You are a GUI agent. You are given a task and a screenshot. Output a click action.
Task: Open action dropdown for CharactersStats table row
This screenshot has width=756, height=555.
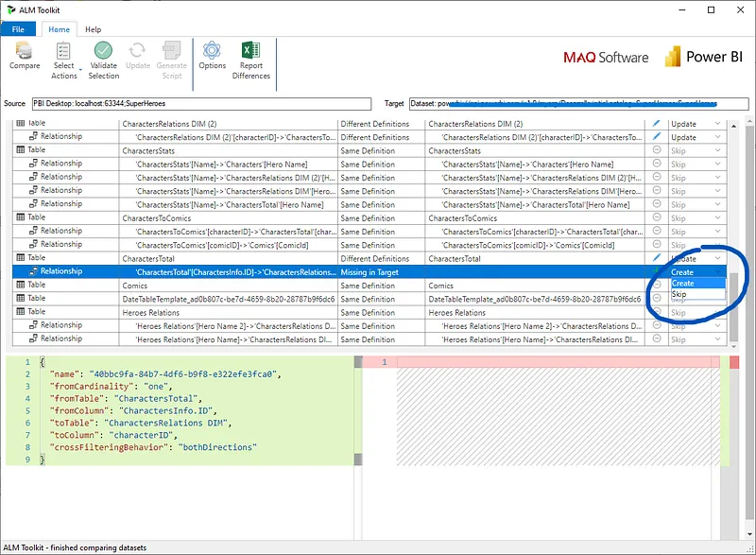[717, 151]
